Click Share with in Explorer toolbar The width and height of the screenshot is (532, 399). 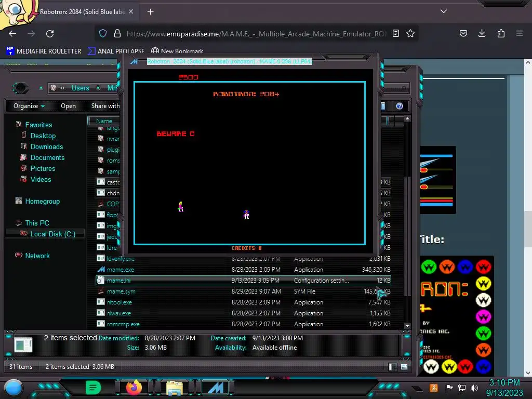pos(105,106)
